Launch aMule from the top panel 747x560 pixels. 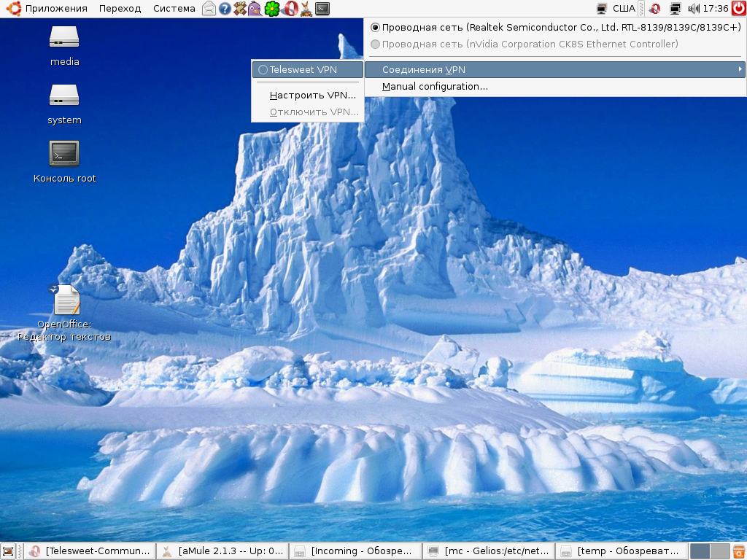pyautogui.click(x=306, y=9)
